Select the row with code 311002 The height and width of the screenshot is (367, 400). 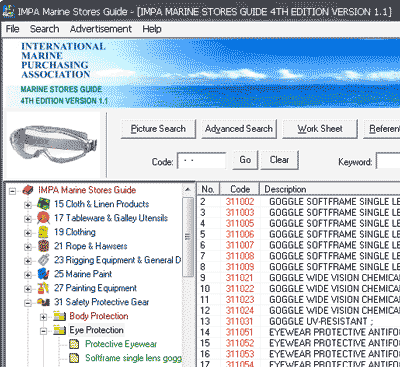click(x=299, y=202)
